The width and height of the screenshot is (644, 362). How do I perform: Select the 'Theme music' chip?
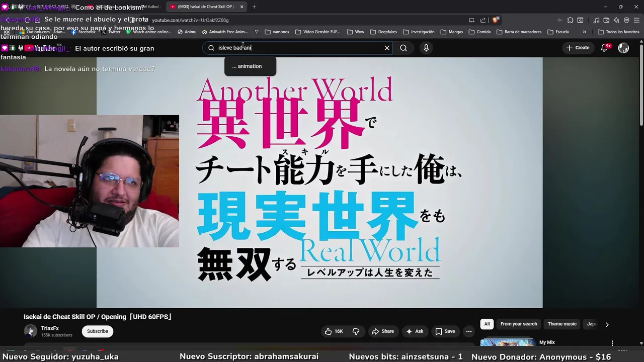(x=562, y=324)
